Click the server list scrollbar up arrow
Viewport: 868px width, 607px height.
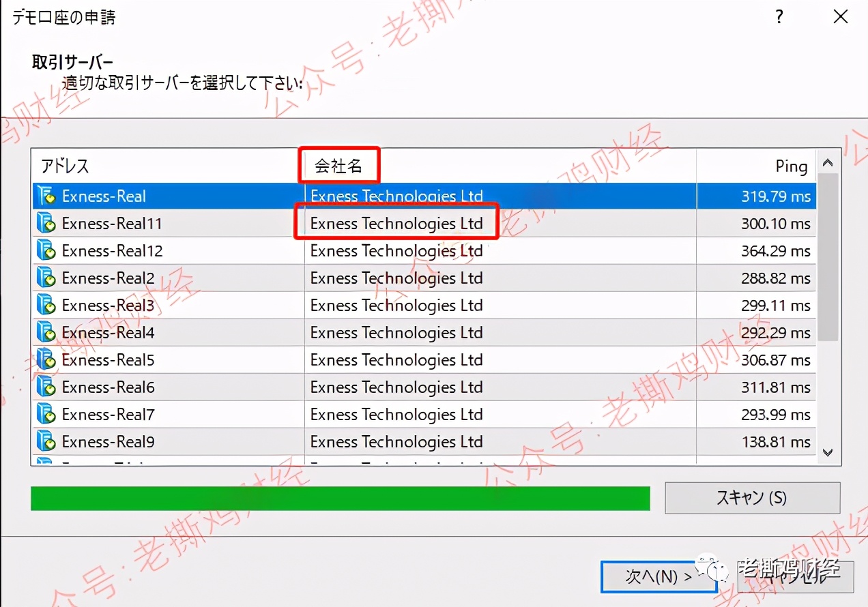(x=828, y=163)
